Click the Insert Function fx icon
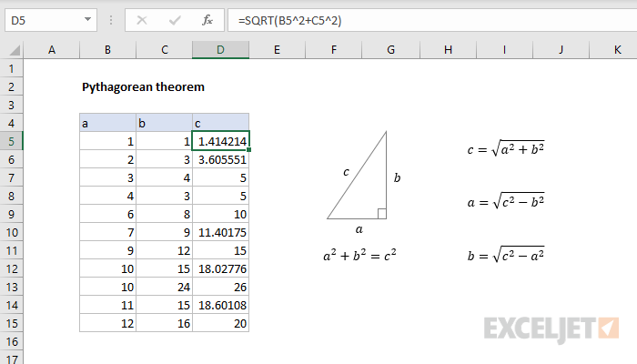 (x=207, y=19)
